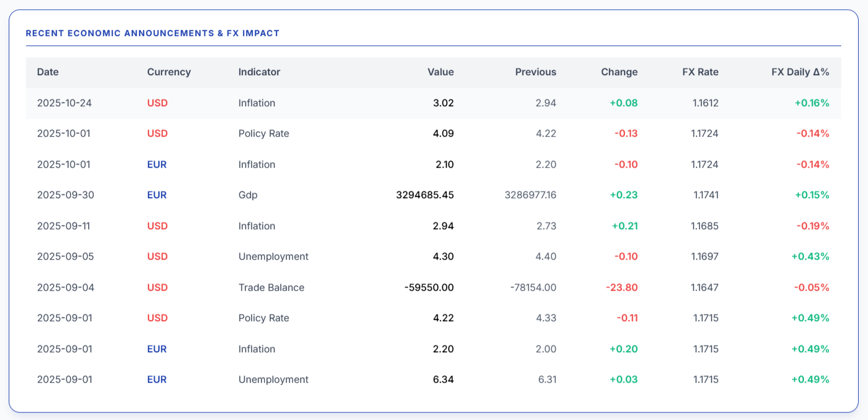This screenshot has width=868, height=420.
Task: Click the Currency column header
Action: click(169, 72)
